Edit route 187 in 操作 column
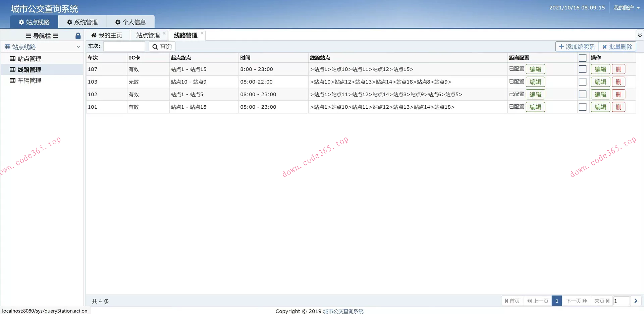 tap(600, 69)
